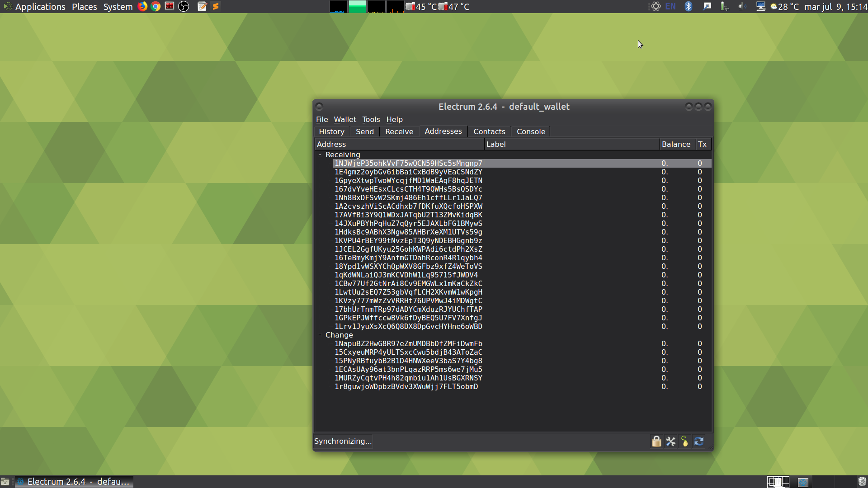Select change address 15CxyeuMRP4yULTSxcCwu5bdjB43AToZaC
Image resolution: width=868 pixels, height=488 pixels.
coord(408,352)
